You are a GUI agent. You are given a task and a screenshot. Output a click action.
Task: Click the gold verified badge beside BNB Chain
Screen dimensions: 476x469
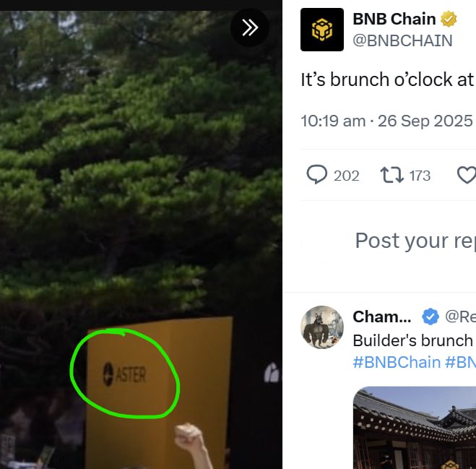click(449, 19)
